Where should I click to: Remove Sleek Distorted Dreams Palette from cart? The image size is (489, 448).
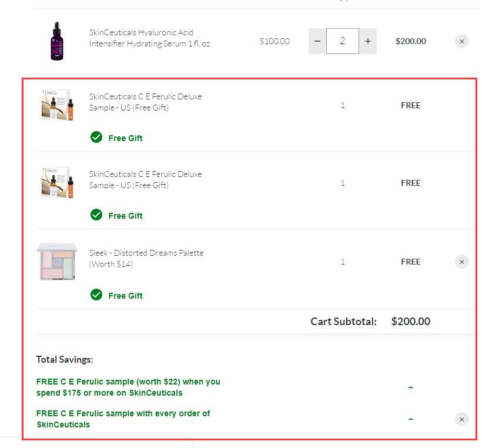[462, 262]
